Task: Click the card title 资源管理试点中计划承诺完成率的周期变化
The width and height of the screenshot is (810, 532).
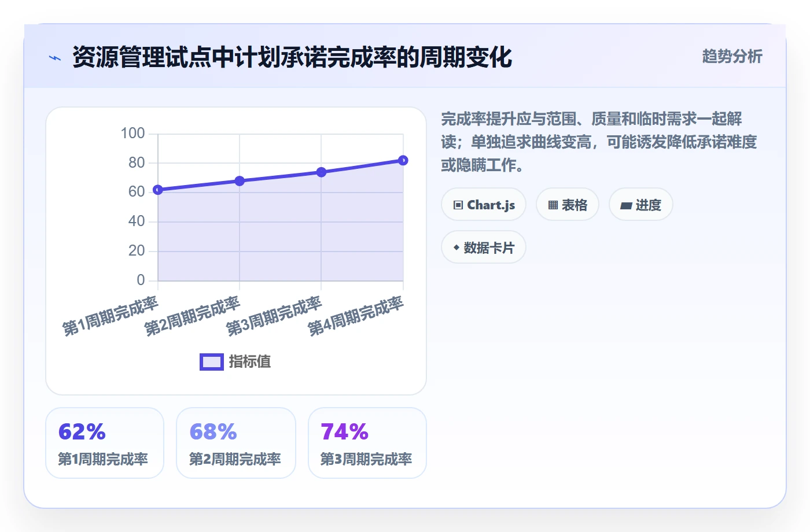Action: click(x=292, y=57)
